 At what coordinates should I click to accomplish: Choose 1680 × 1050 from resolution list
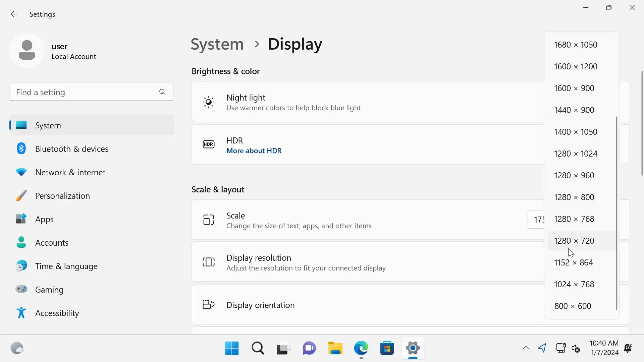tap(575, 45)
